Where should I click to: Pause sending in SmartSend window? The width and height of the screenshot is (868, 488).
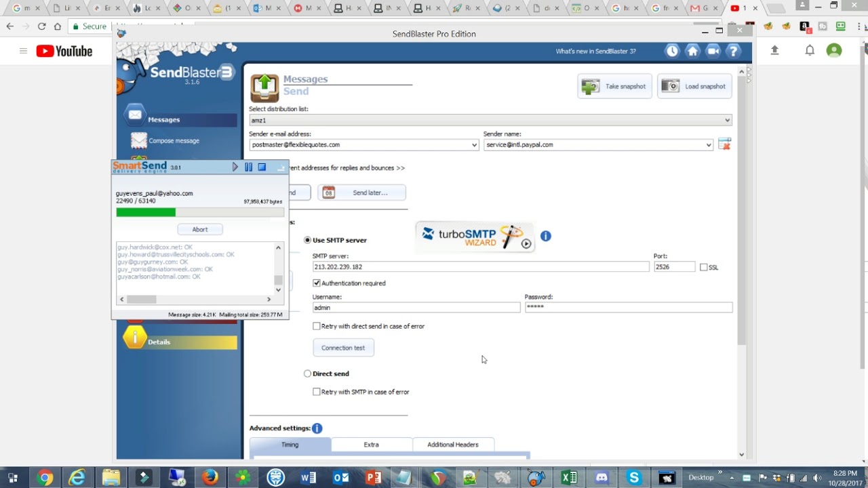coord(248,167)
